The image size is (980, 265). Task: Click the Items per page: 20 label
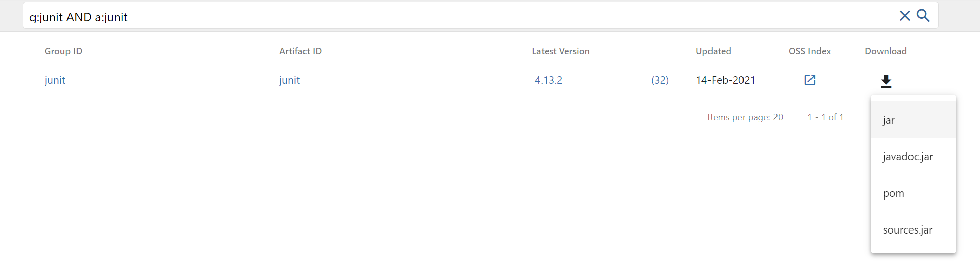[745, 117]
